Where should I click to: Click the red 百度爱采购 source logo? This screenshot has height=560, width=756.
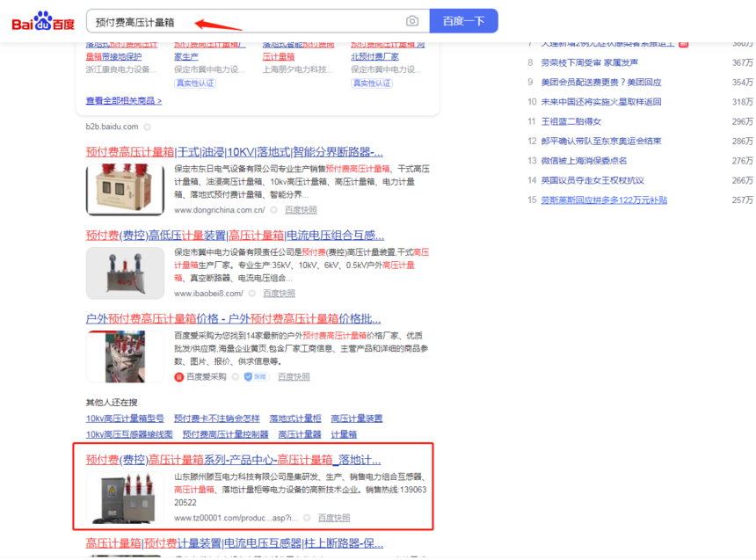[x=178, y=377]
